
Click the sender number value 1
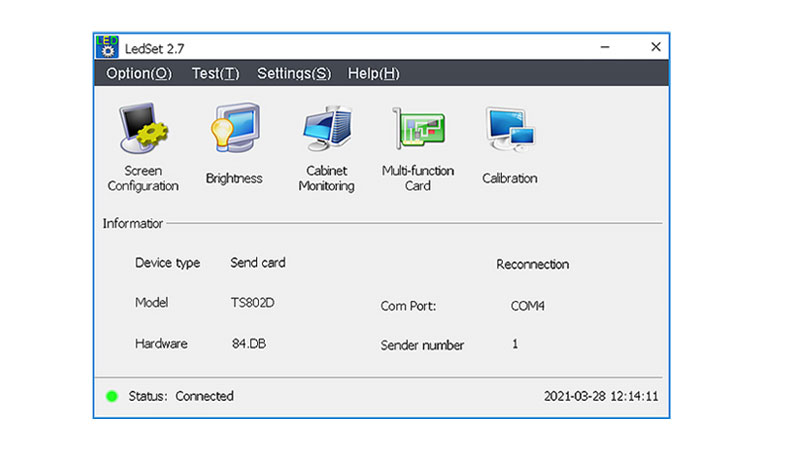pyautogui.click(x=515, y=344)
